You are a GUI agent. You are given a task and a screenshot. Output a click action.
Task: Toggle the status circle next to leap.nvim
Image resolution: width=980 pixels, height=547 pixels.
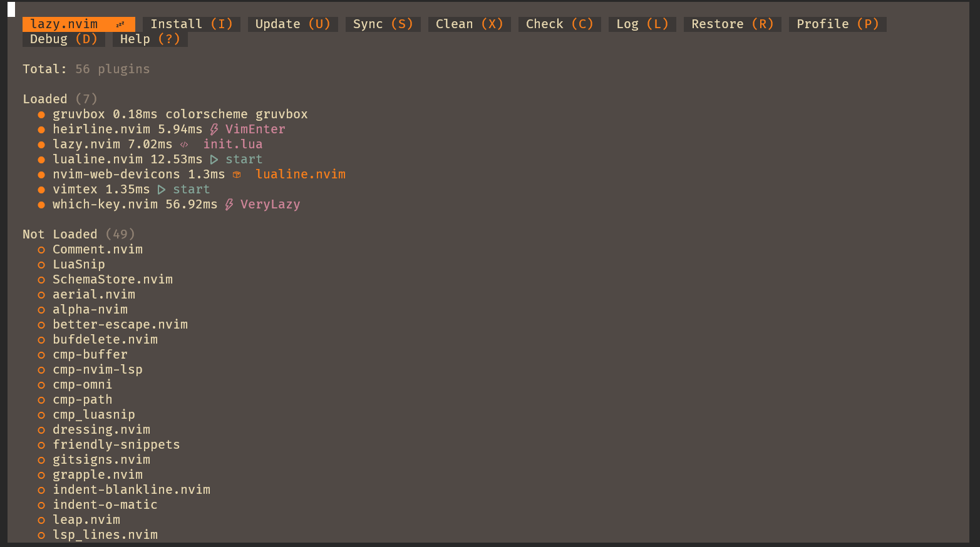point(41,519)
